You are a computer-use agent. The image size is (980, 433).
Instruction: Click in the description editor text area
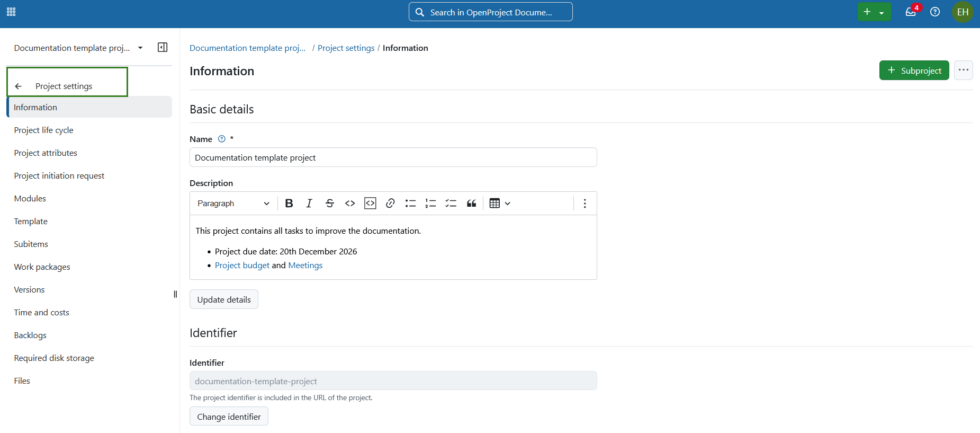click(x=393, y=247)
